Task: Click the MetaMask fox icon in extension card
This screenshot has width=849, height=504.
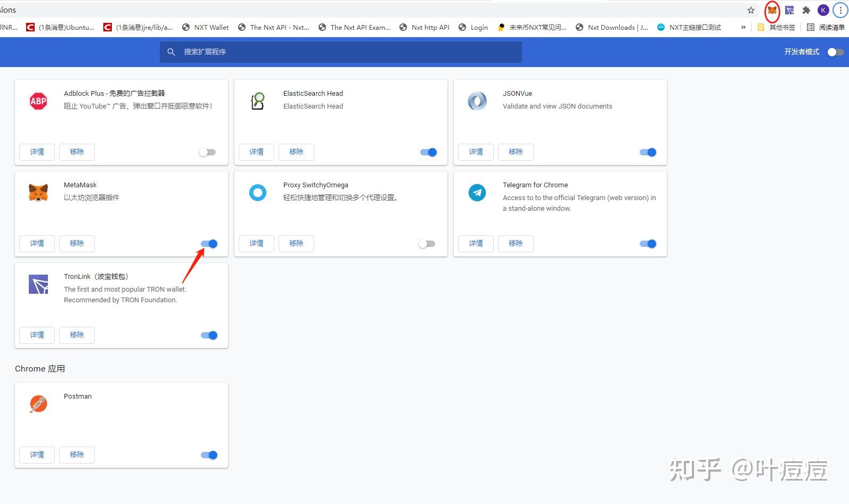Action: click(38, 193)
